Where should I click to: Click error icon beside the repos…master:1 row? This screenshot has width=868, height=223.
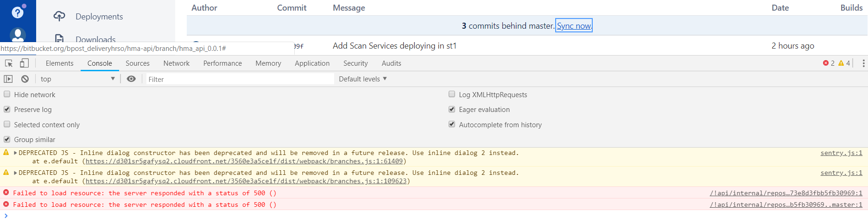click(x=6, y=204)
